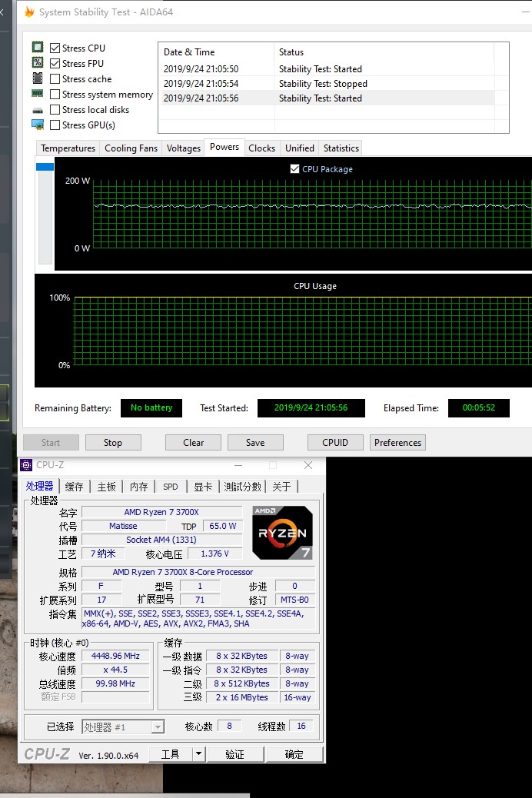This screenshot has height=798, width=532.
Task: Open the Temperatures tab
Action: point(68,148)
